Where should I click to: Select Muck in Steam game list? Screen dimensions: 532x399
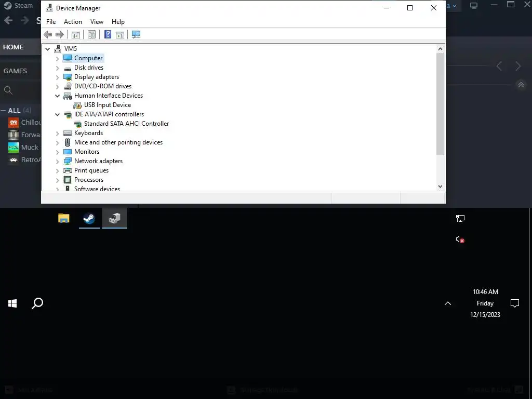[30, 147]
